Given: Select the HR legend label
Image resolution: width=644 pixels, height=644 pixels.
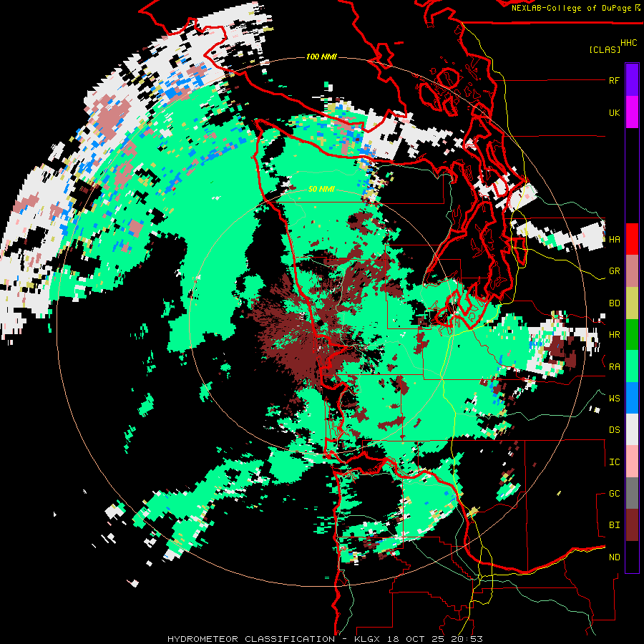Looking at the screenshot, I should tap(614, 335).
